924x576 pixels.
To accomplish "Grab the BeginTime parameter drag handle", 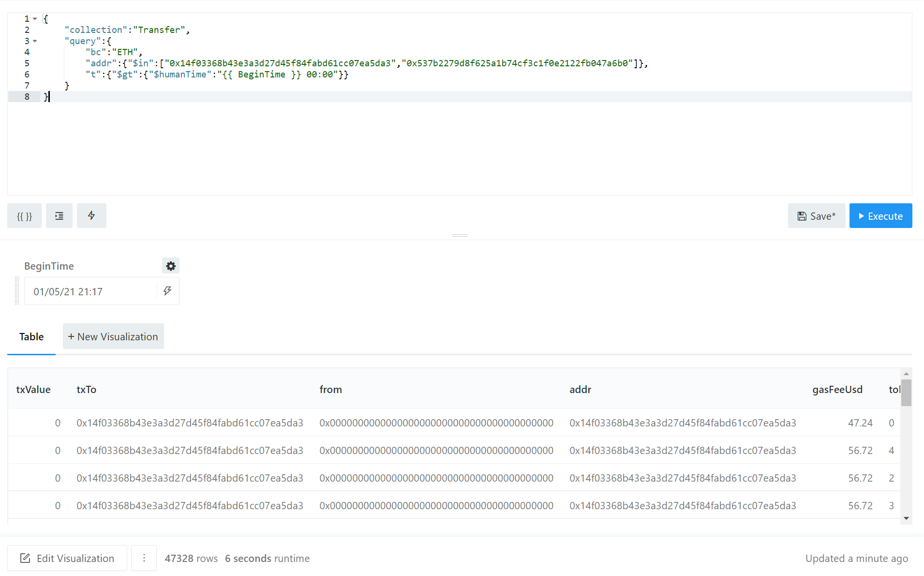I will pyautogui.click(x=17, y=291).
